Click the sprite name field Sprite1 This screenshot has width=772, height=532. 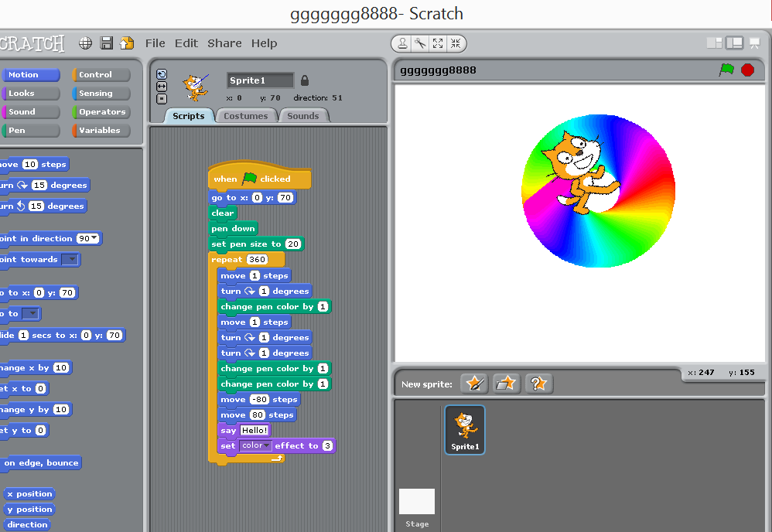(x=260, y=80)
